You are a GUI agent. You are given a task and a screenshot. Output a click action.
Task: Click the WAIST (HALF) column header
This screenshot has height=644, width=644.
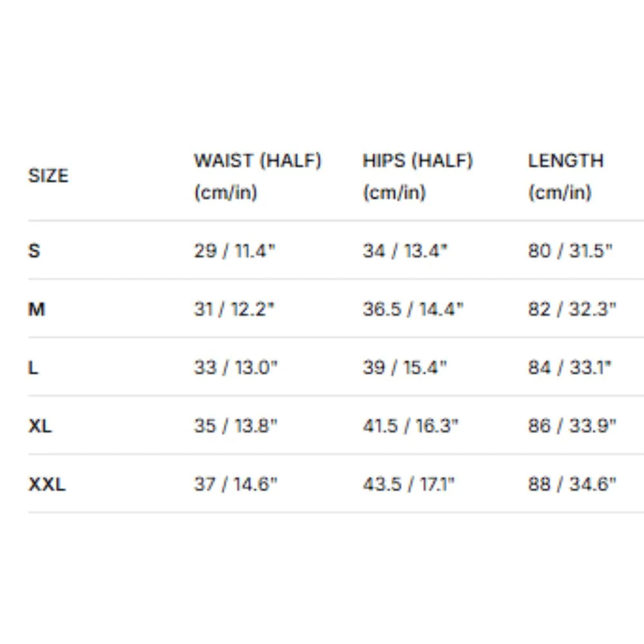click(258, 176)
